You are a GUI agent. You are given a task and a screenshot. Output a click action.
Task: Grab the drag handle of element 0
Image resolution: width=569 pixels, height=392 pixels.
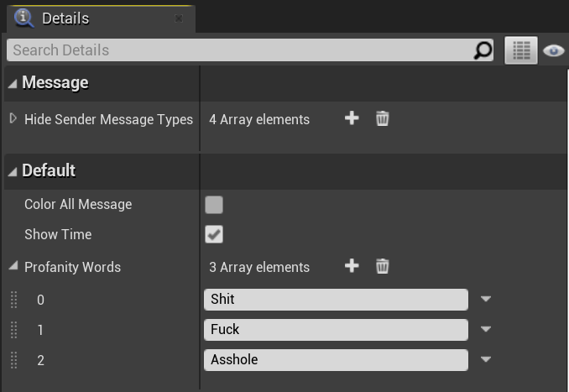(13, 300)
